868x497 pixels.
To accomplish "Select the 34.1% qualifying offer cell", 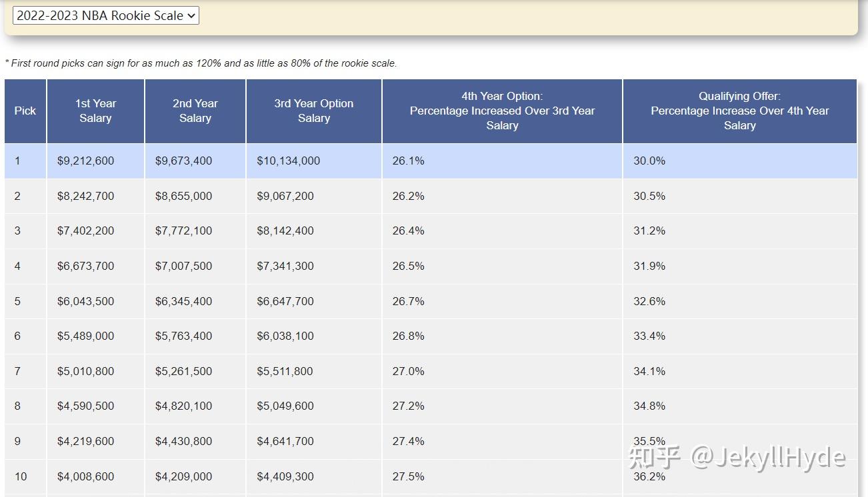I will click(x=740, y=371).
